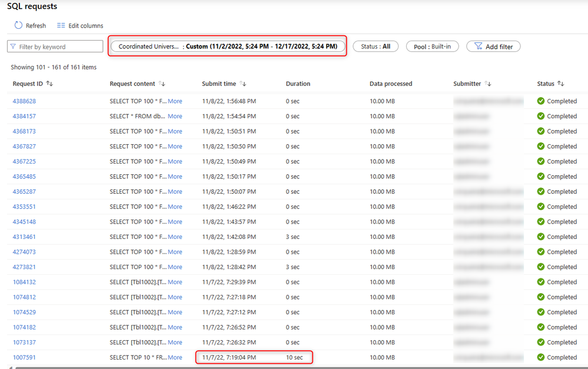
Task: Show More for request 4384157 content
Action: point(175,117)
